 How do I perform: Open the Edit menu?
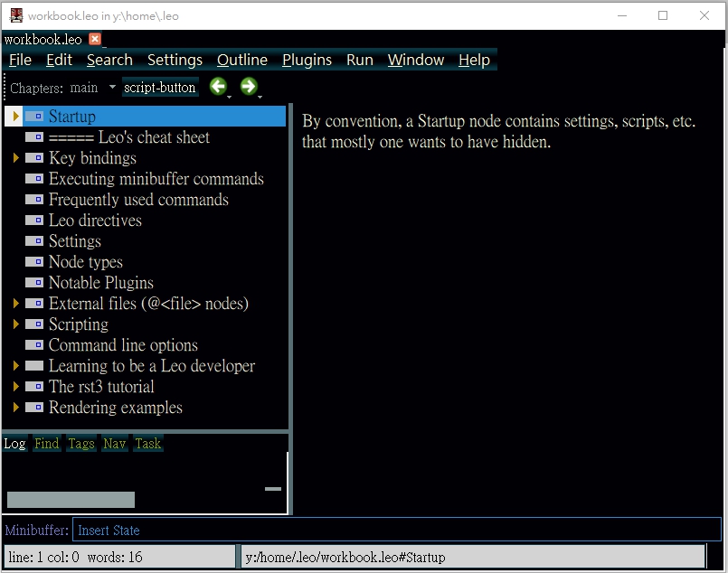pyautogui.click(x=59, y=60)
